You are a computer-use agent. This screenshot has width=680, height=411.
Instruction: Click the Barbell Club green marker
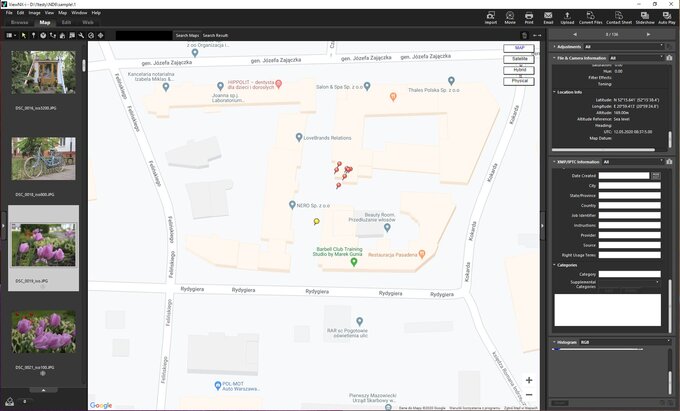(x=354, y=261)
